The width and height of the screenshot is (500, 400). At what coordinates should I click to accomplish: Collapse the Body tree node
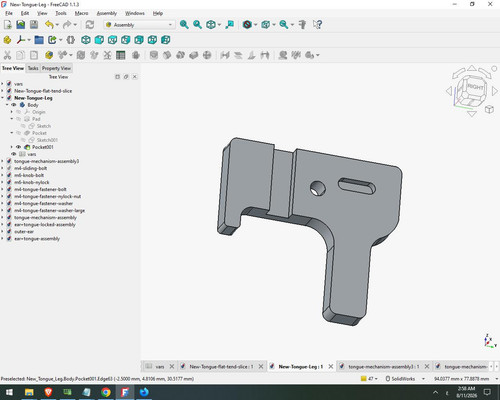(x=7, y=105)
